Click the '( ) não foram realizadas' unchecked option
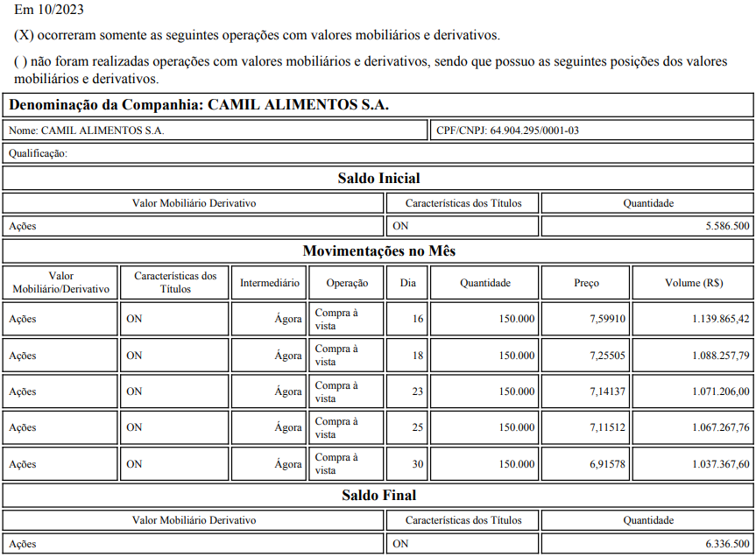This screenshot has width=756, height=557. (371, 70)
